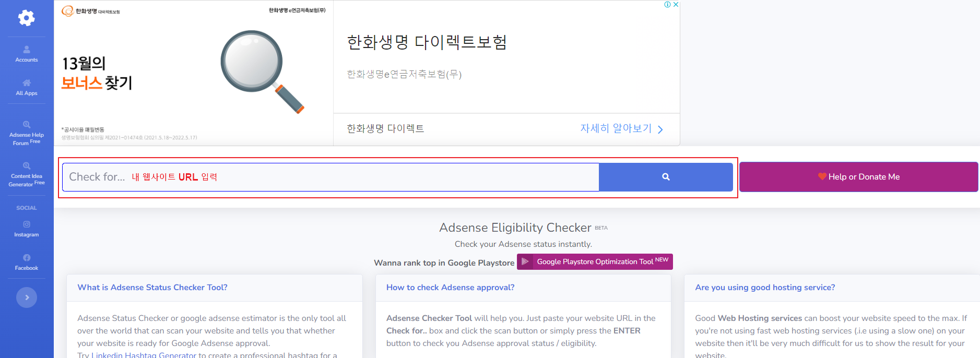Click the play icon on Playstore button
The height and width of the screenshot is (358, 980).
coord(525,261)
